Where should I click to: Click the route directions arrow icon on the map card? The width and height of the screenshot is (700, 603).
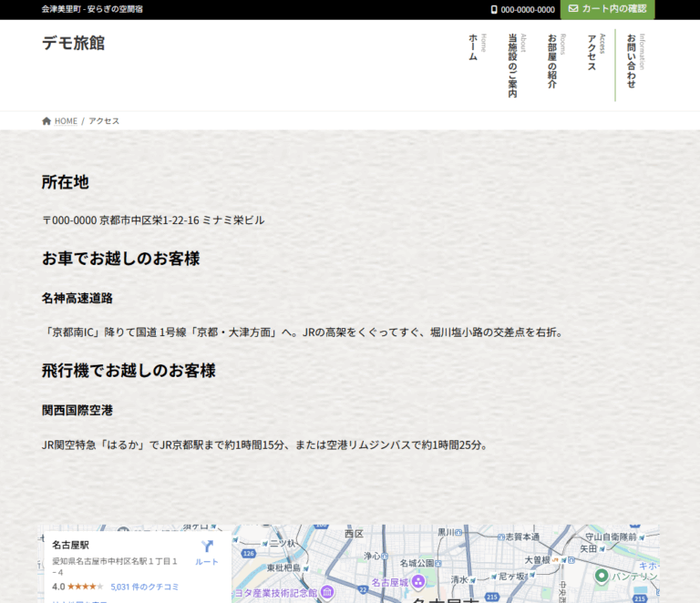pos(207,547)
